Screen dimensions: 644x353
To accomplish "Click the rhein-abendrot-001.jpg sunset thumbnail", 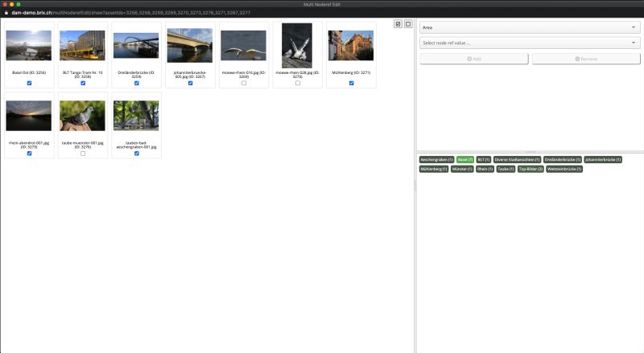I will (x=29, y=116).
